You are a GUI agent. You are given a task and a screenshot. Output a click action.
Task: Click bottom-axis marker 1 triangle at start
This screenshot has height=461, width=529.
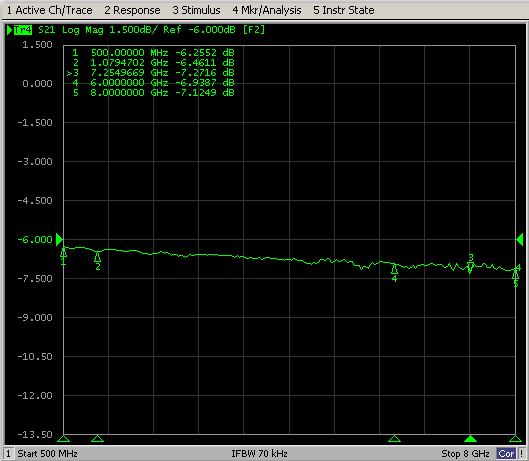(x=63, y=439)
